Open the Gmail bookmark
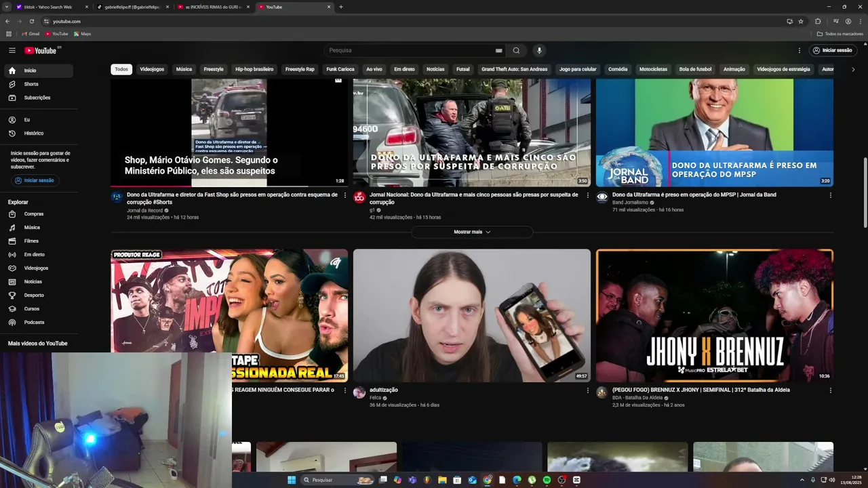The image size is (868, 488). tap(31, 33)
